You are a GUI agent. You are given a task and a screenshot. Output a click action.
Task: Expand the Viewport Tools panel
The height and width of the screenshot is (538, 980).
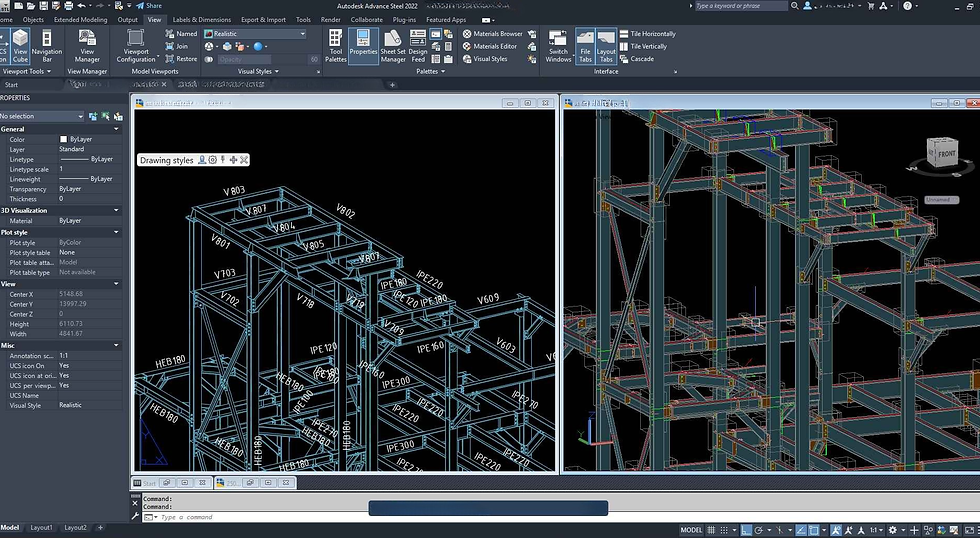(26, 71)
